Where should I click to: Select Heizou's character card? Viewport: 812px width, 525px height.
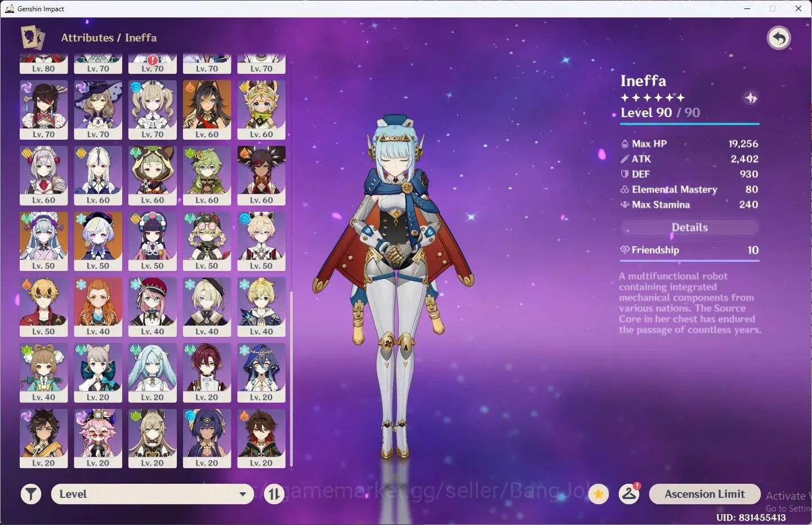point(207,373)
